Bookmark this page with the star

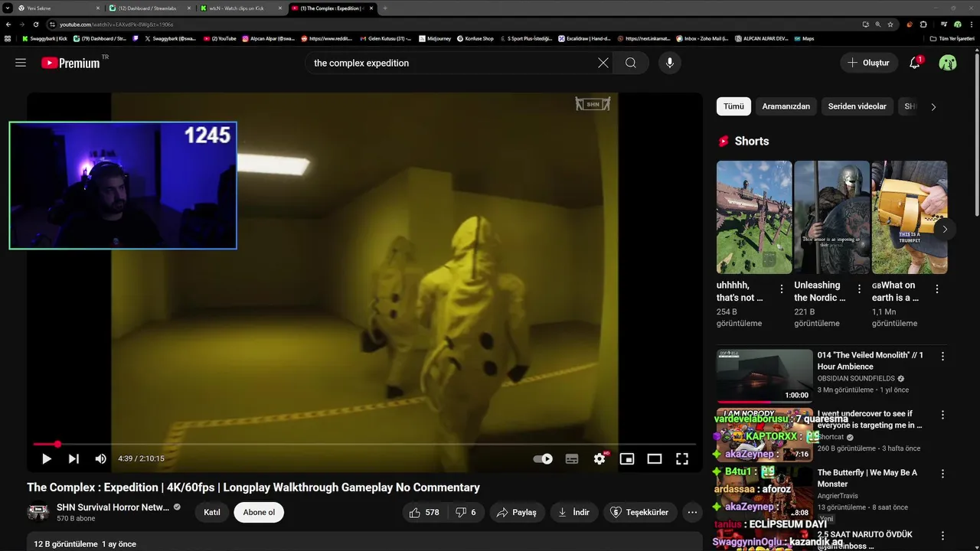(890, 24)
